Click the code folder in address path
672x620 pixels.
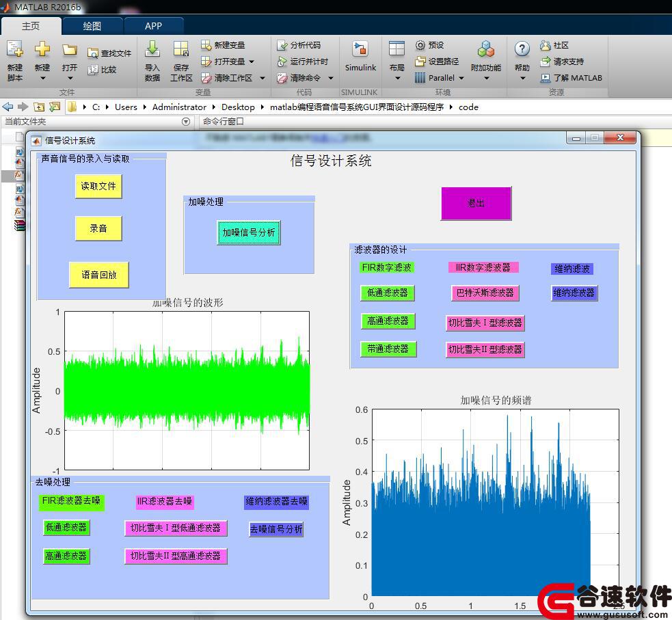pyautogui.click(x=468, y=107)
